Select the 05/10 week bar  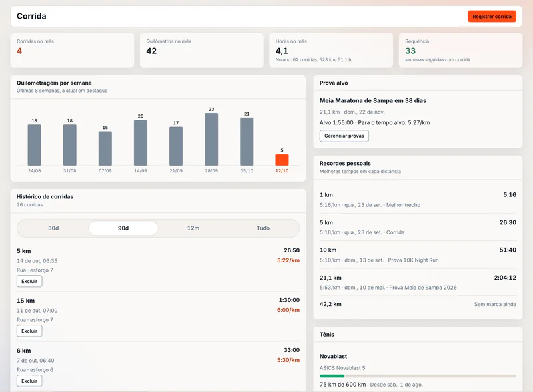coord(247,142)
